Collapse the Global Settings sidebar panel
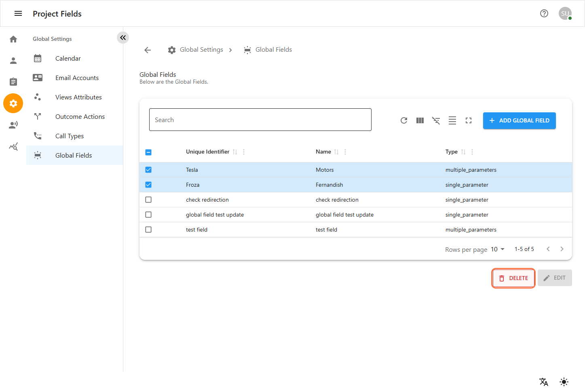This screenshot has height=392, width=585. click(123, 38)
